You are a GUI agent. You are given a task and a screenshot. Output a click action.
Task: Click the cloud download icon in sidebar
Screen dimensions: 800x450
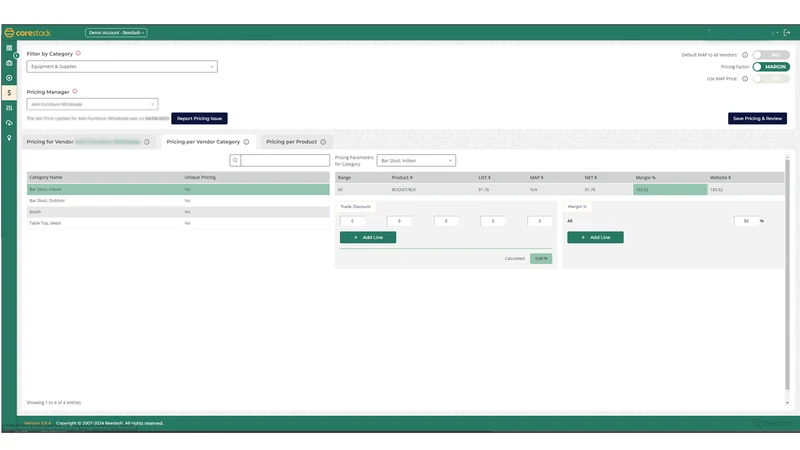click(9, 123)
